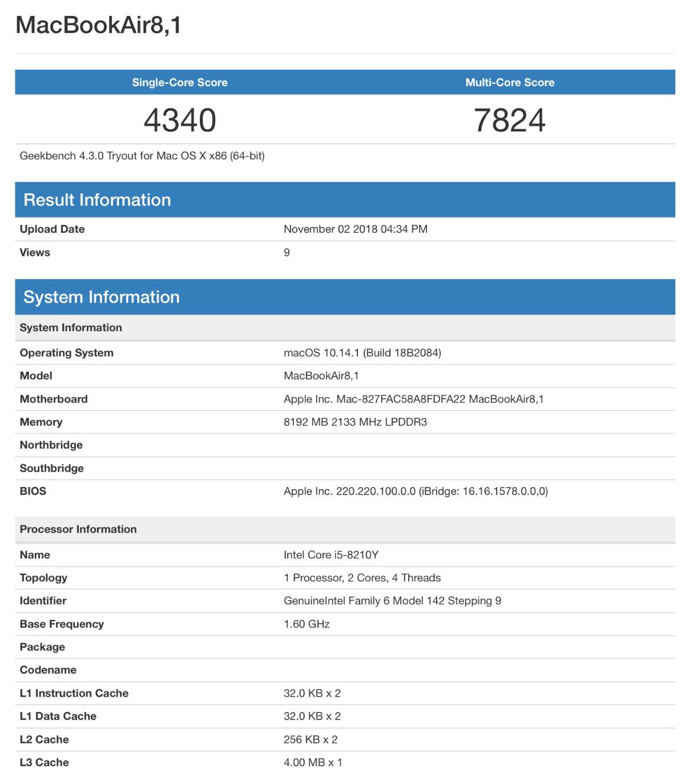This screenshot has height=784, width=685.
Task: Click the MacBookAir8,1 page title
Action: 98,25
